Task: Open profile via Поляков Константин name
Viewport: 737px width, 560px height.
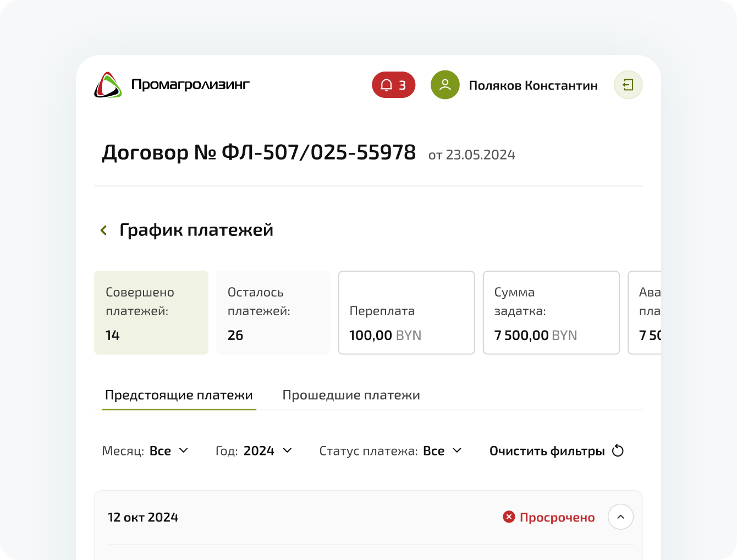Action: click(x=533, y=85)
